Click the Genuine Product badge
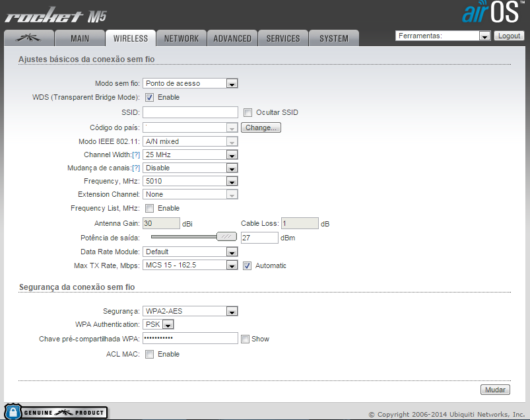The height and width of the screenshot is (420, 530). [55, 412]
